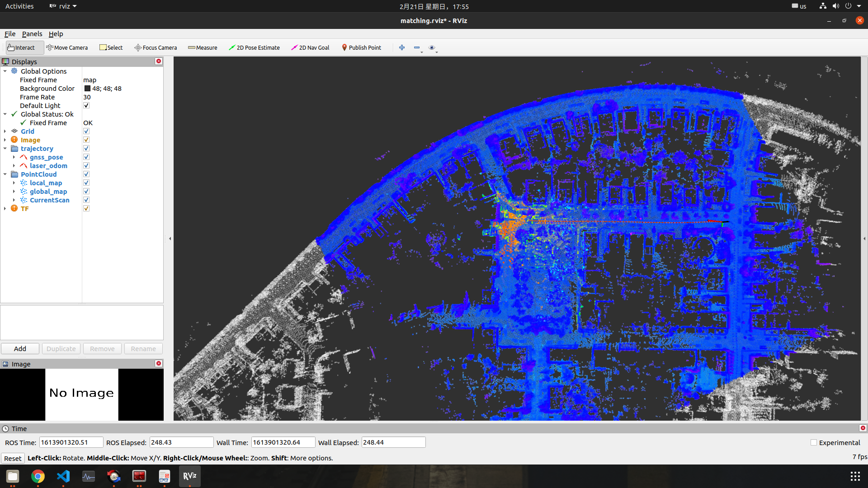Activate the Move Camera tool
Viewport: 868px width, 488px height.
[67, 47]
